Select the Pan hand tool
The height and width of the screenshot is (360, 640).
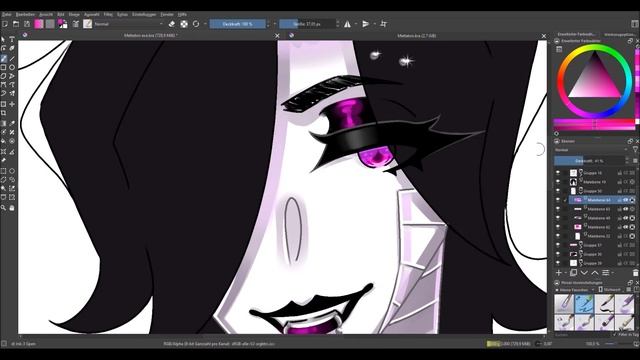pyautogui.click(x=12, y=208)
